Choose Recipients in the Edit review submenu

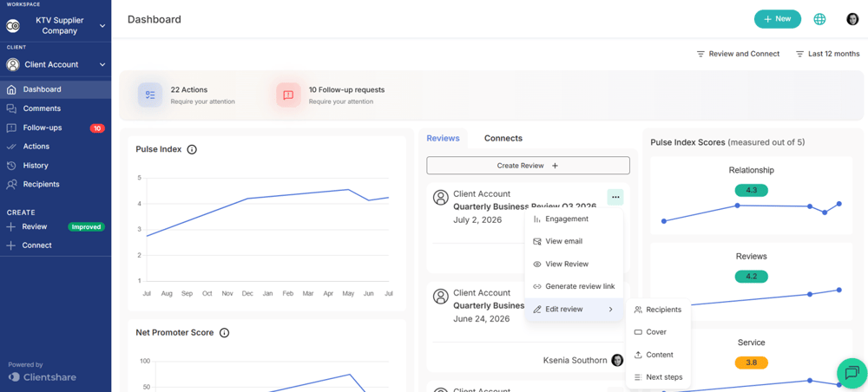658,310
